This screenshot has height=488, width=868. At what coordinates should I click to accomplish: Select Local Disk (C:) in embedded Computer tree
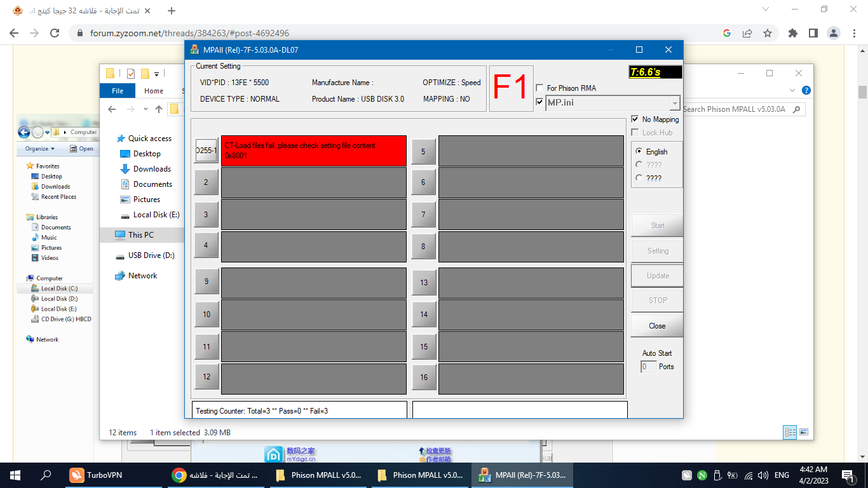(59, 288)
